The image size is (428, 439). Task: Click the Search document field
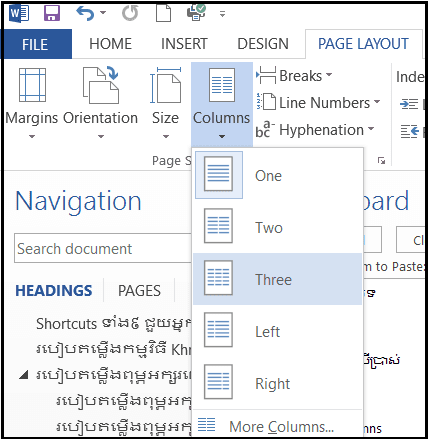103,248
